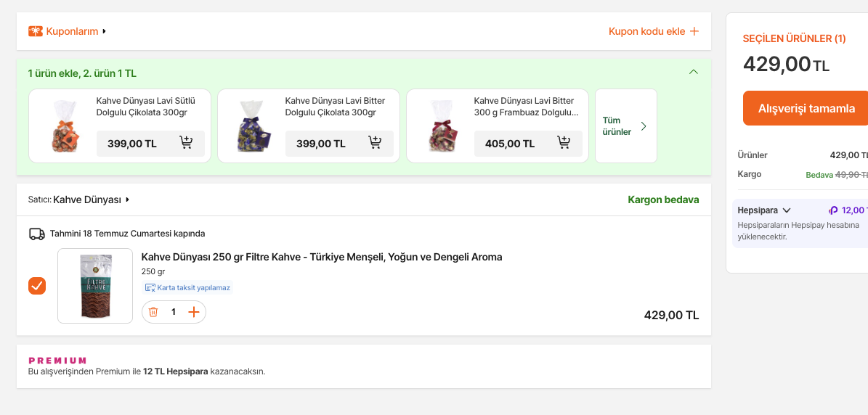Add Lavi Bitter Frambuaz 405,00 TL to cart
868x415 pixels.
coord(564,143)
